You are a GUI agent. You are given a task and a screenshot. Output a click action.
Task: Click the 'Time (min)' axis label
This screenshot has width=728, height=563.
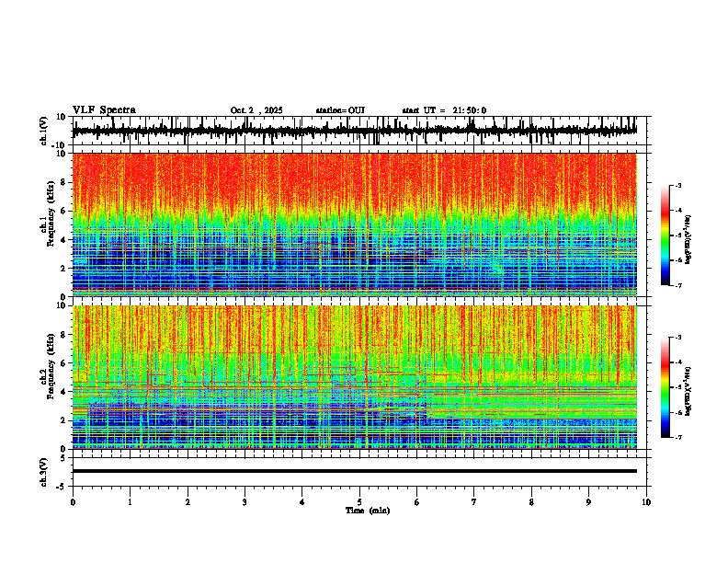point(368,511)
